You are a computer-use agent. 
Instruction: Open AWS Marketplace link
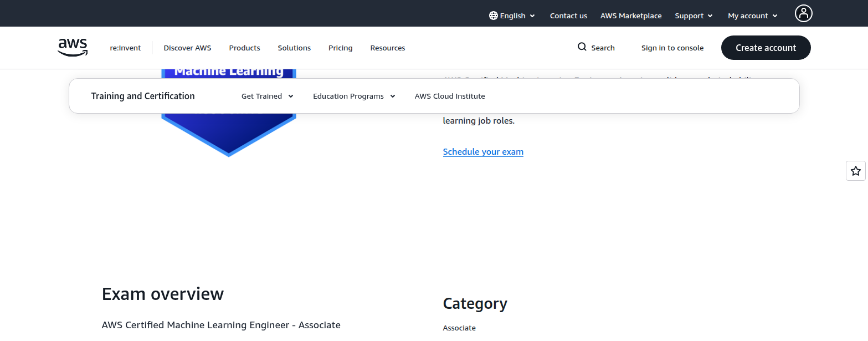point(631,16)
